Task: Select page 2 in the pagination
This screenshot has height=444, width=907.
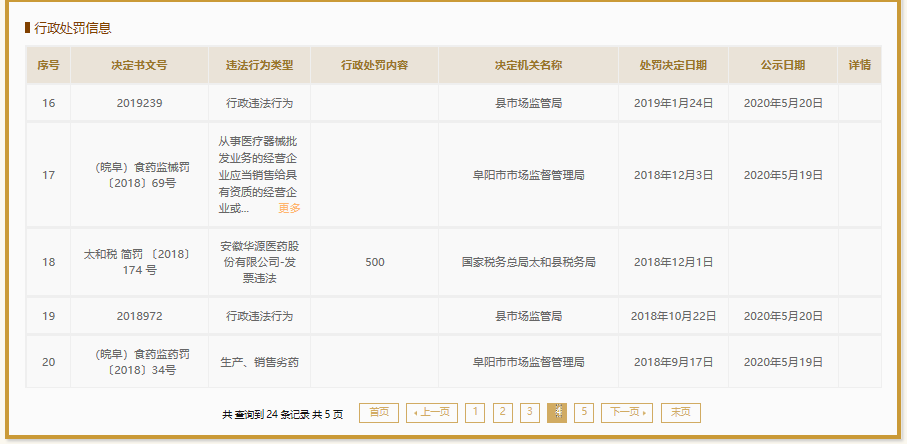Action: pyautogui.click(x=503, y=413)
